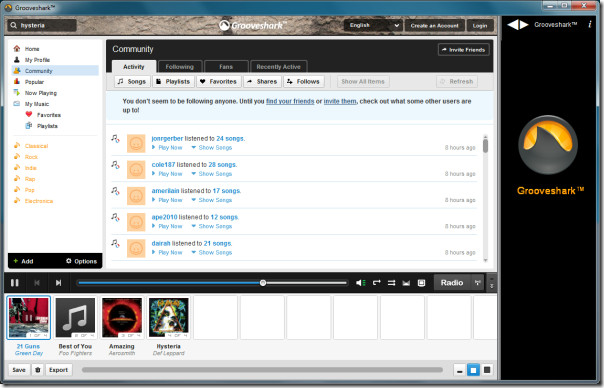This screenshot has height=388, width=604.
Task: Expand Show Songs for jonrgerber
Action: (x=212, y=148)
